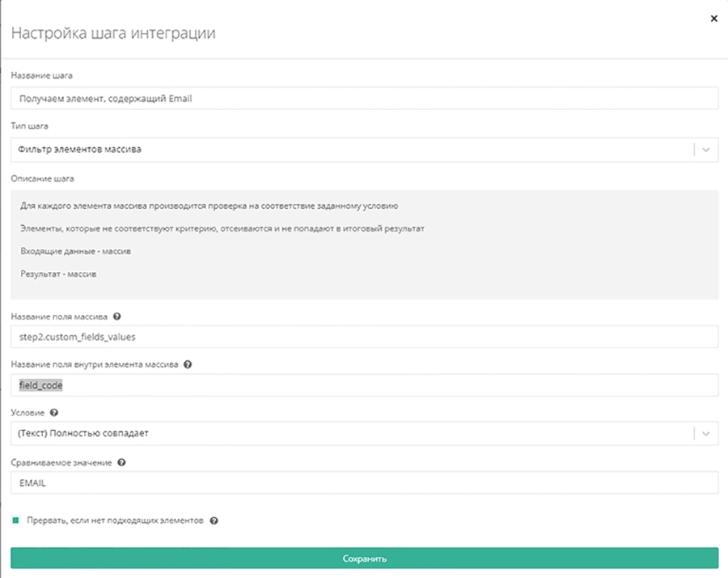Click help icon beside 'Название поля массива'
This screenshot has width=728, height=578.
click(x=117, y=317)
